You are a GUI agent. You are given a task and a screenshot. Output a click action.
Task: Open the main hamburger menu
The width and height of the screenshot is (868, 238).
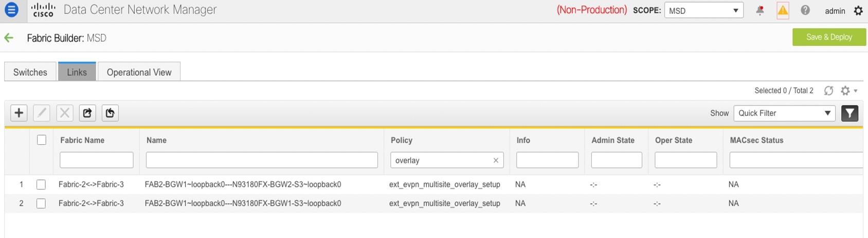click(x=11, y=10)
